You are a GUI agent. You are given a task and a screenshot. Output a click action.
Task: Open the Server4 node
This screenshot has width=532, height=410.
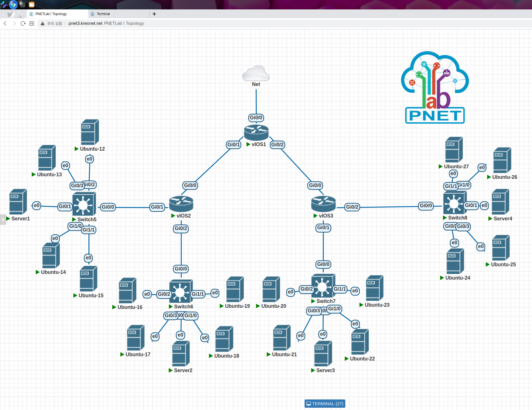tap(500, 202)
